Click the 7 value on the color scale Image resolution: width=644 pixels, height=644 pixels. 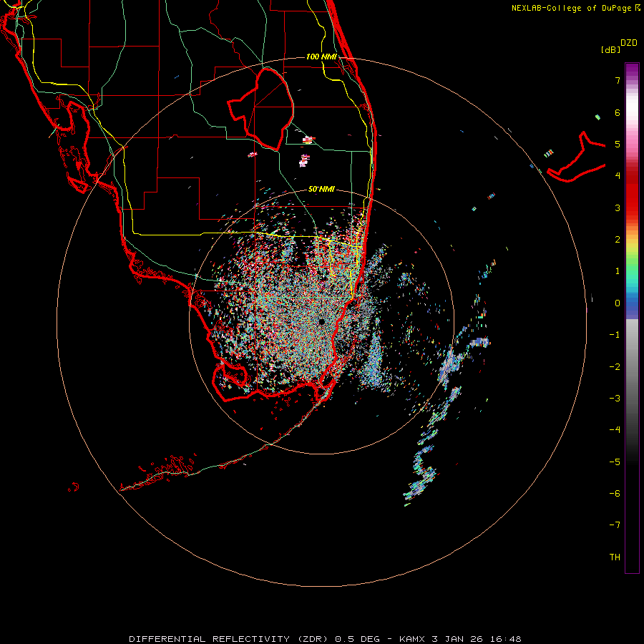(618, 80)
